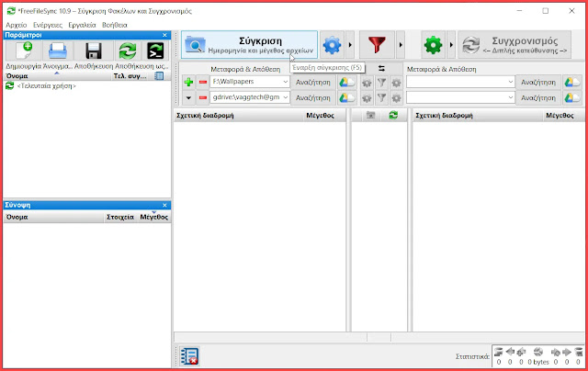The image size is (588, 371).
Task: Open the second right-side folder path dropdown
Action: point(511,97)
